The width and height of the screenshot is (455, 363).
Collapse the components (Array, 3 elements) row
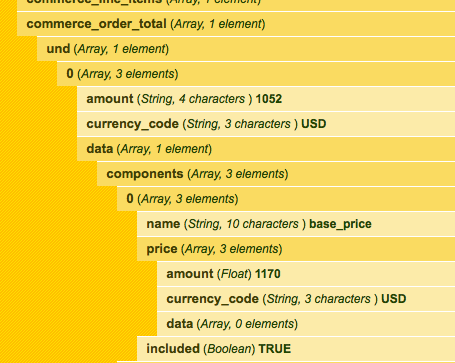coord(276,174)
